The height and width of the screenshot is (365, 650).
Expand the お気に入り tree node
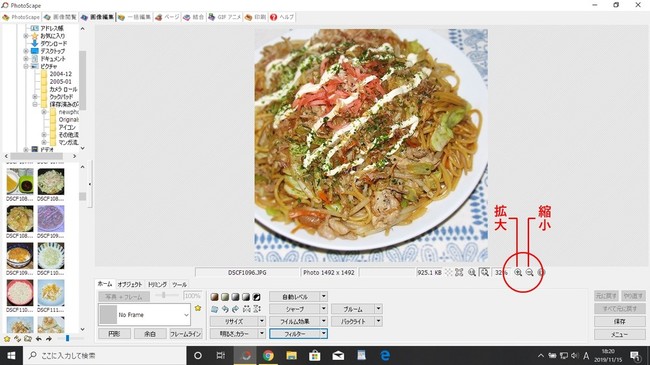(26, 36)
